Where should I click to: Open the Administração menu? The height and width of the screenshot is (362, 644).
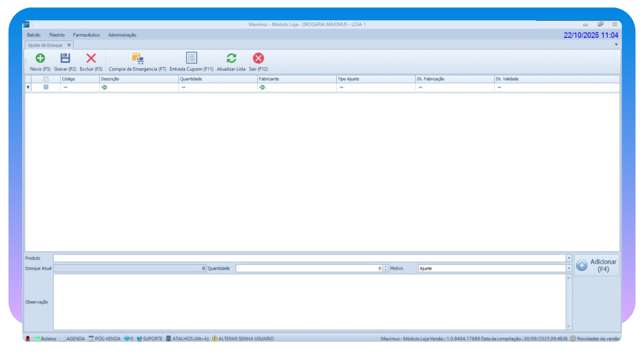[x=122, y=35]
